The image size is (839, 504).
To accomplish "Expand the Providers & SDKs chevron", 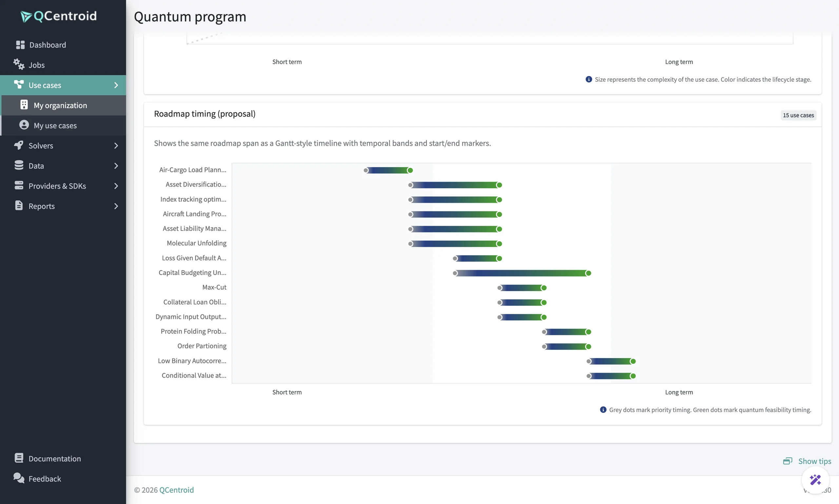I will (x=116, y=186).
